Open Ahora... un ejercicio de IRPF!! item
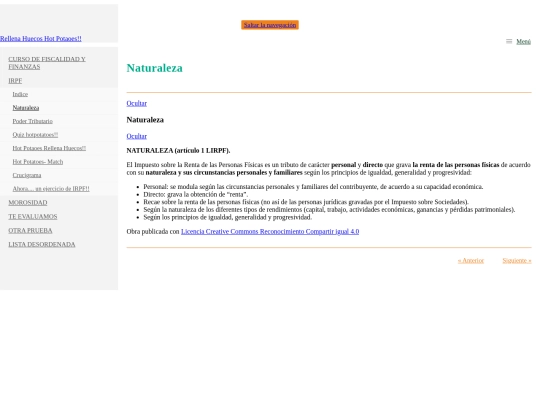 51,189
